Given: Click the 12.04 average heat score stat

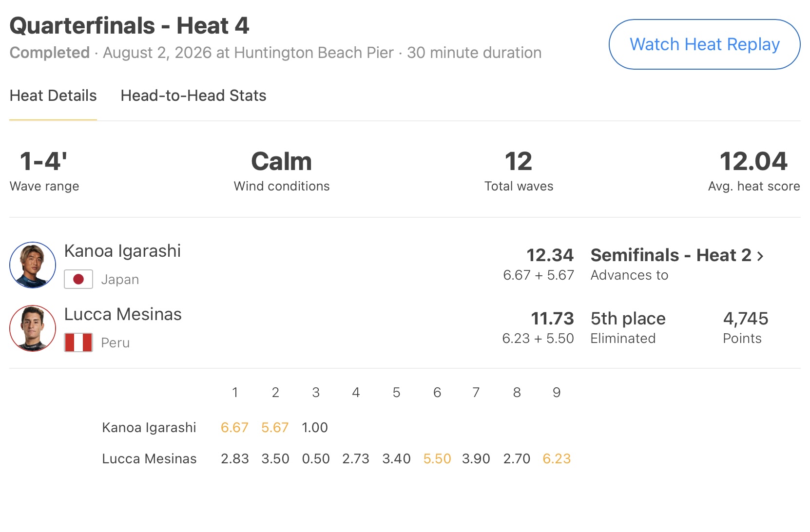Looking at the screenshot, I should tap(753, 161).
